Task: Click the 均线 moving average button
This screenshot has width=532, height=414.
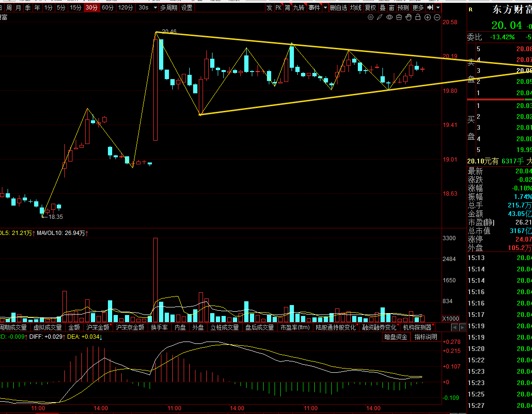Action: pos(356,8)
